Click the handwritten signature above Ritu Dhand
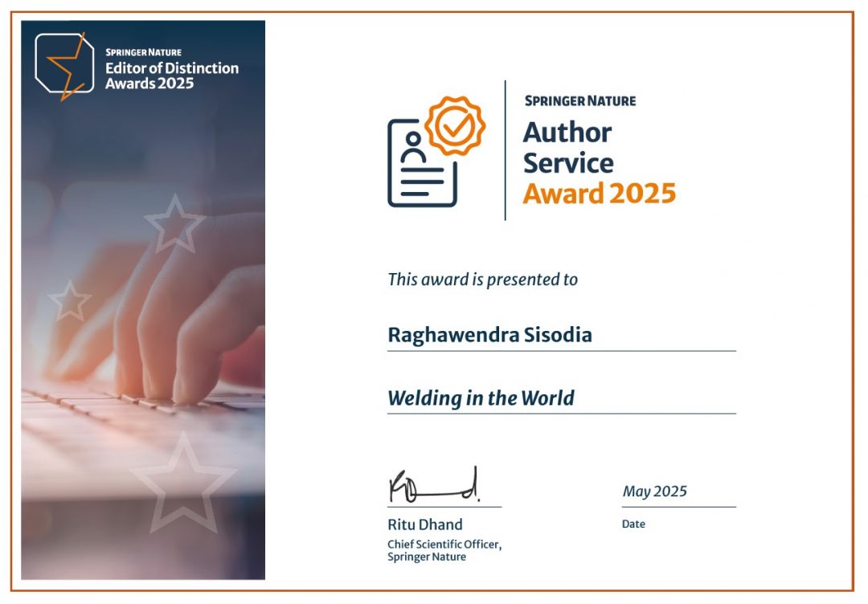 pyautogui.click(x=434, y=485)
